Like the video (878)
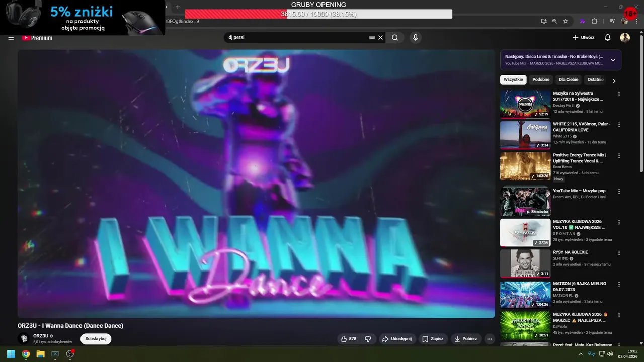The height and width of the screenshot is (362, 644). click(x=348, y=339)
